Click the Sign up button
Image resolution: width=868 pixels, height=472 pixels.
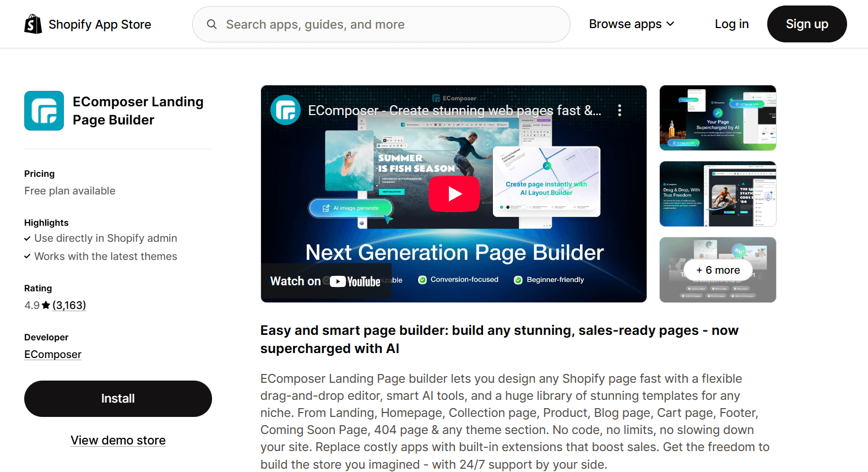click(x=807, y=24)
